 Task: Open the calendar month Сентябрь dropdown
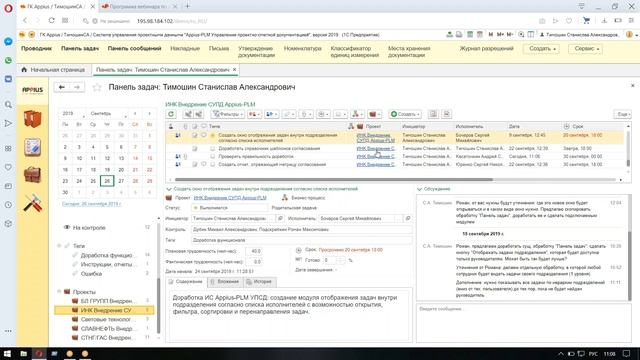click(108, 113)
